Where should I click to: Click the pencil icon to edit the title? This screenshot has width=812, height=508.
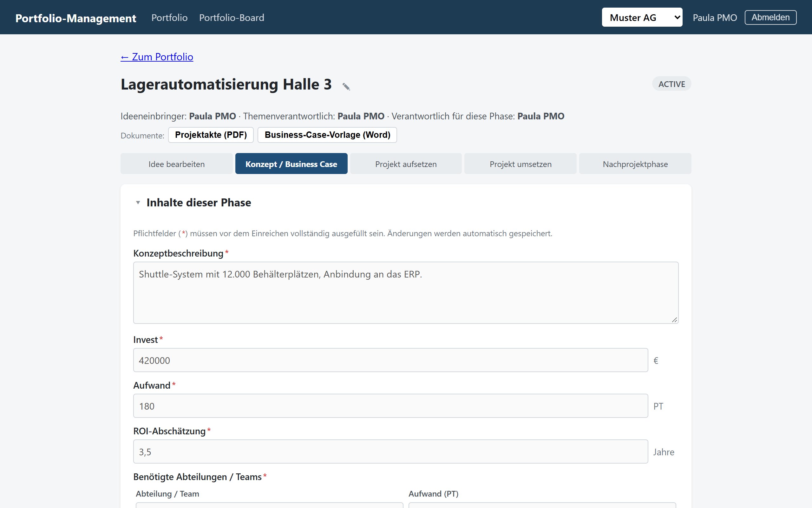346,86
